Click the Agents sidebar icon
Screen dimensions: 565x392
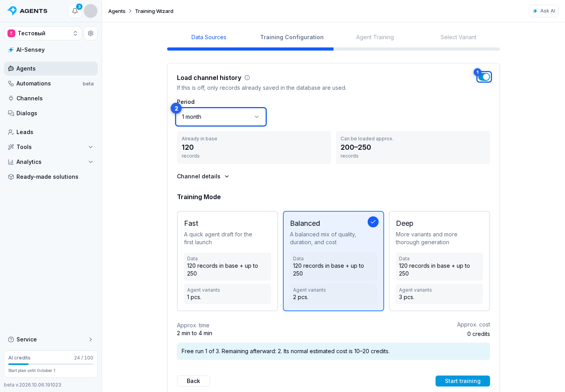11,69
